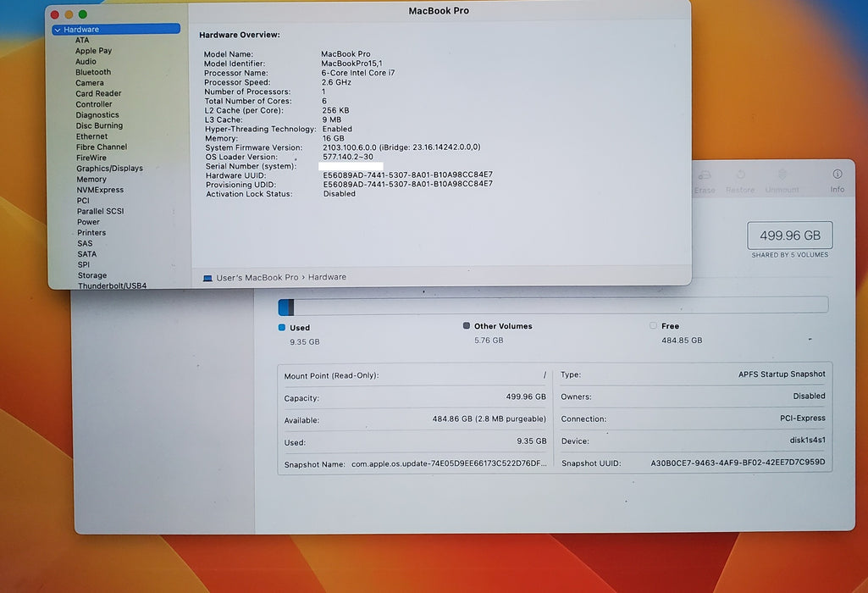Select the Hardware sidebar heading

click(116, 30)
